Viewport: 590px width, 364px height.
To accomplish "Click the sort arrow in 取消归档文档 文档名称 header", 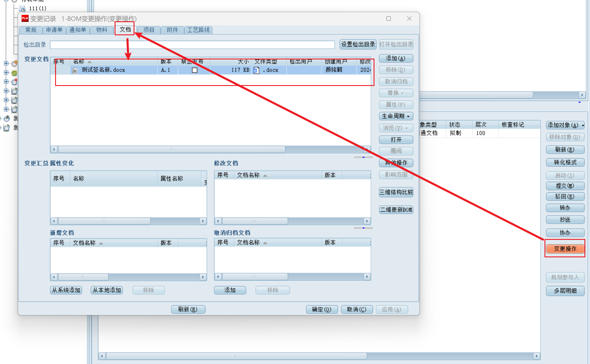I will [265, 243].
